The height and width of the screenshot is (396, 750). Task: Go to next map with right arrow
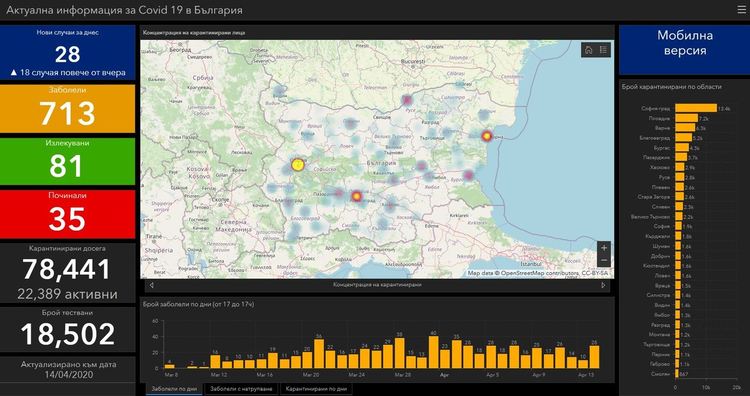coord(603,285)
